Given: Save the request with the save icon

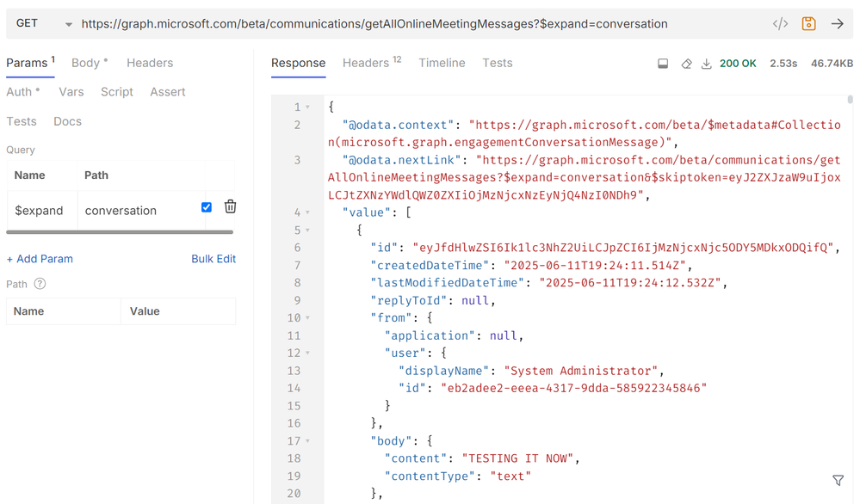Looking at the screenshot, I should pyautogui.click(x=808, y=23).
